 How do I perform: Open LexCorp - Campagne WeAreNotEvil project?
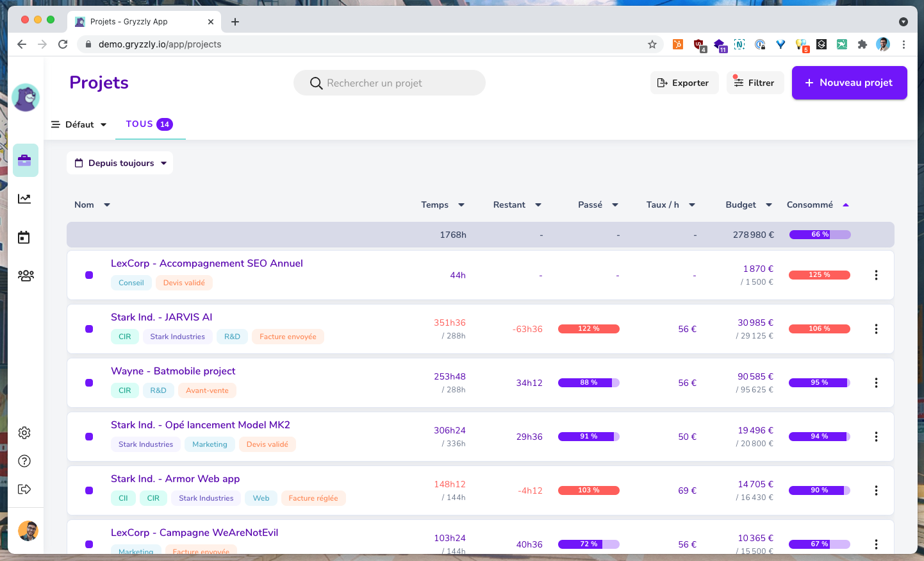pos(195,533)
